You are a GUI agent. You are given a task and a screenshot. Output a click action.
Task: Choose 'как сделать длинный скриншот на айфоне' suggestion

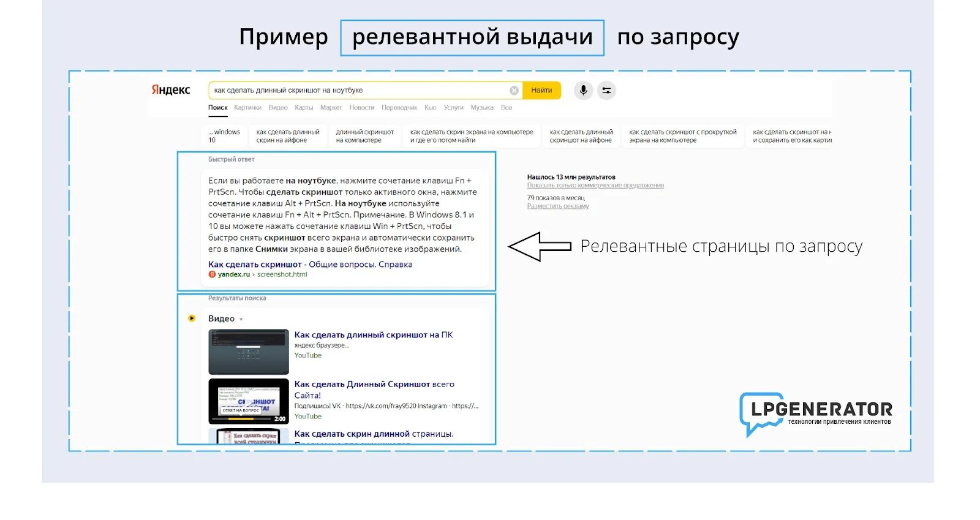coord(581,136)
